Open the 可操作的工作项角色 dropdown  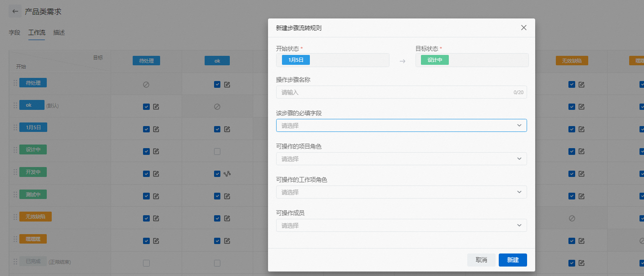(x=401, y=192)
